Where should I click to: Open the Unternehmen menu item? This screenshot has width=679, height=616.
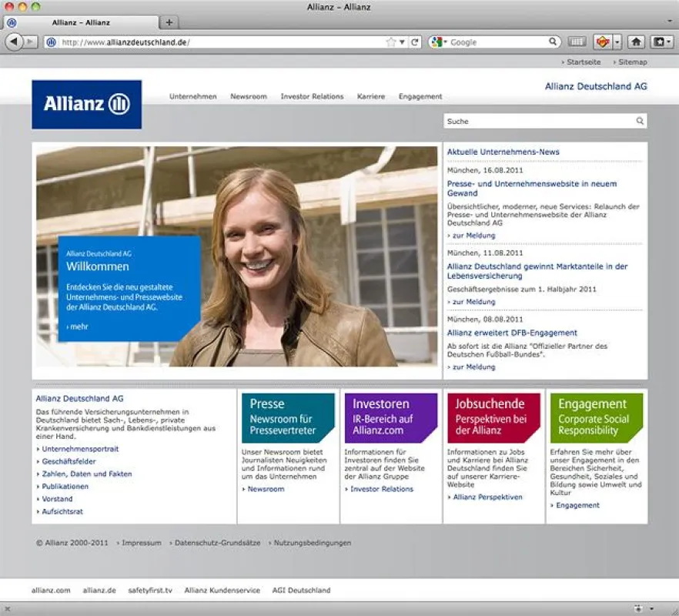click(192, 96)
